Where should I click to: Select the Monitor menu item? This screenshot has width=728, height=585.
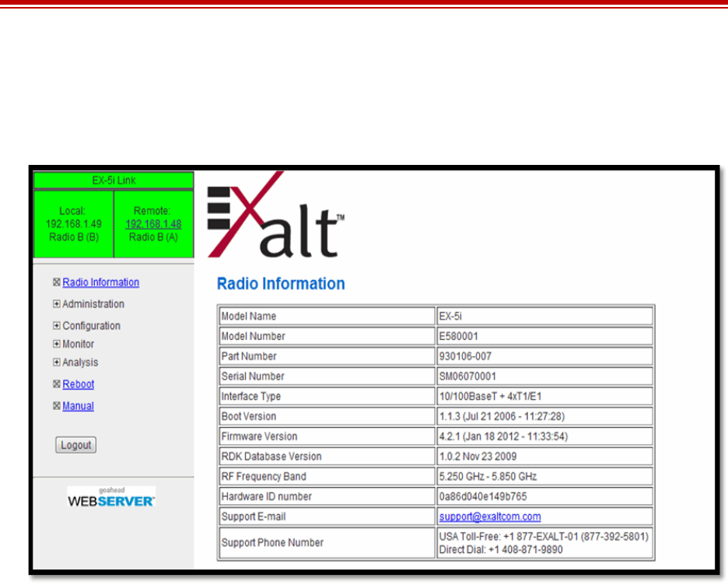click(78, 344)
